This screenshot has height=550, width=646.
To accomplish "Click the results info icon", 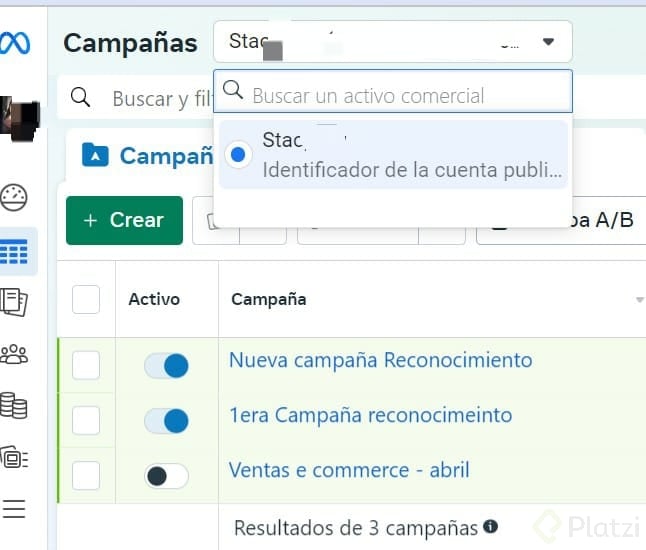I will [x=490, y=526].
